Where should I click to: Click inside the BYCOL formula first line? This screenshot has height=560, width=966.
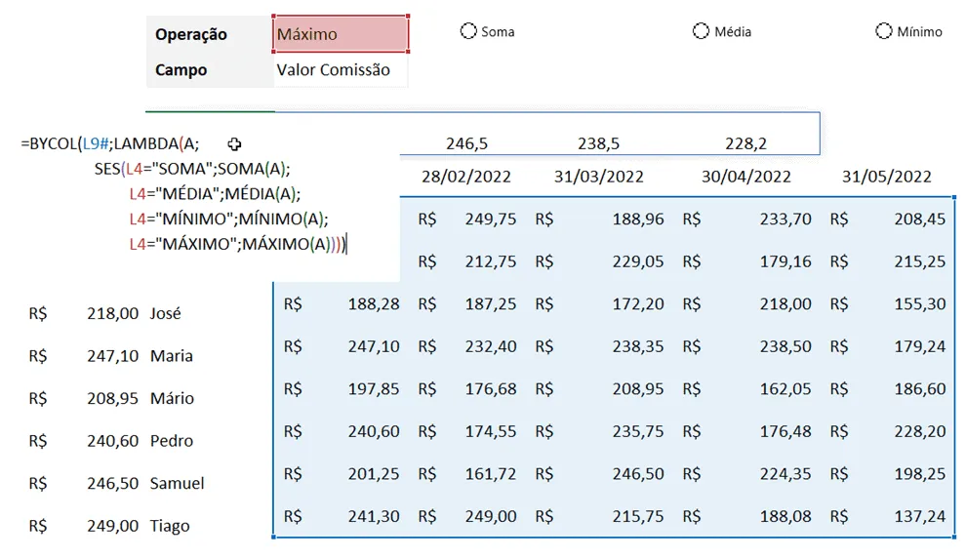pyautogui.click(x=109, y=143)
